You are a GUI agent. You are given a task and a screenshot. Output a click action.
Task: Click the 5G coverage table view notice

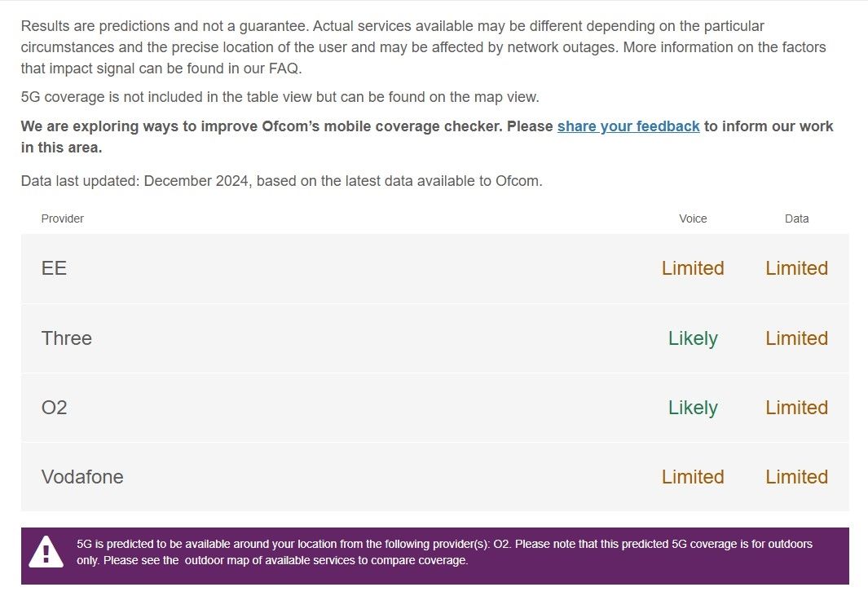[280, 97]
